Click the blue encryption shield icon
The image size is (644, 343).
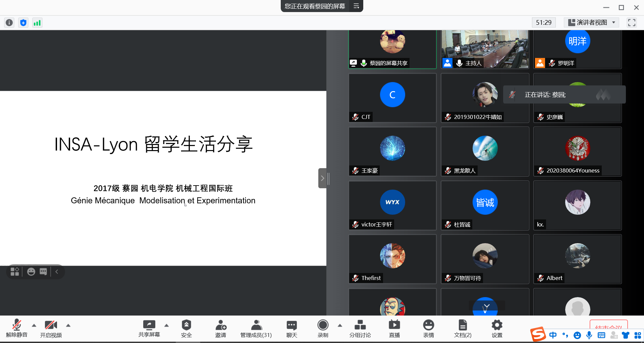(23, 23)
